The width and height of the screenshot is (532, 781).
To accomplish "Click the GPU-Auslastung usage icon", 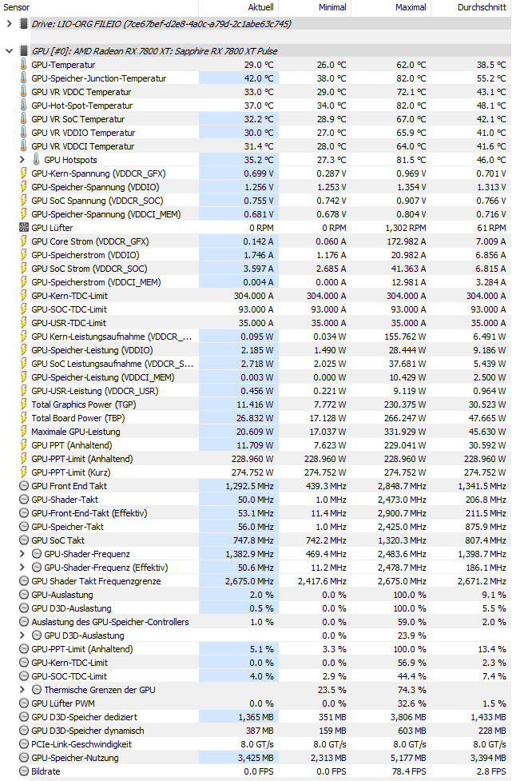I will pos(23,594).
